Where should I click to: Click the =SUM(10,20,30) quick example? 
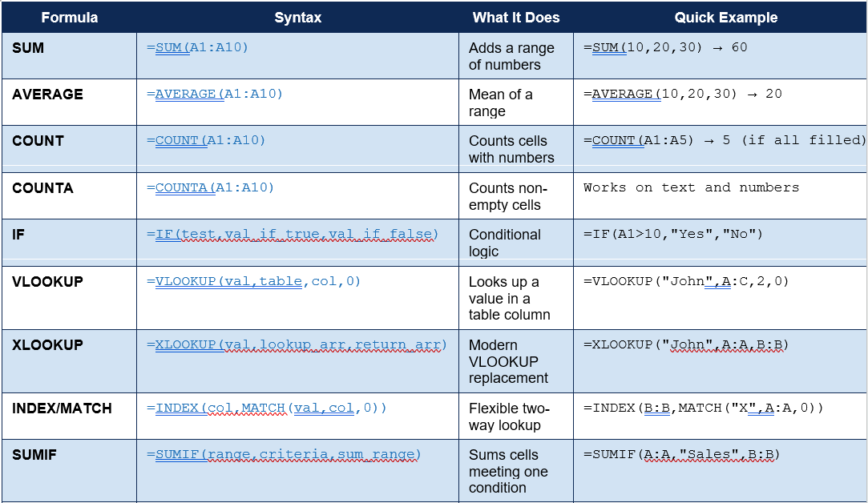coord(665,47)
